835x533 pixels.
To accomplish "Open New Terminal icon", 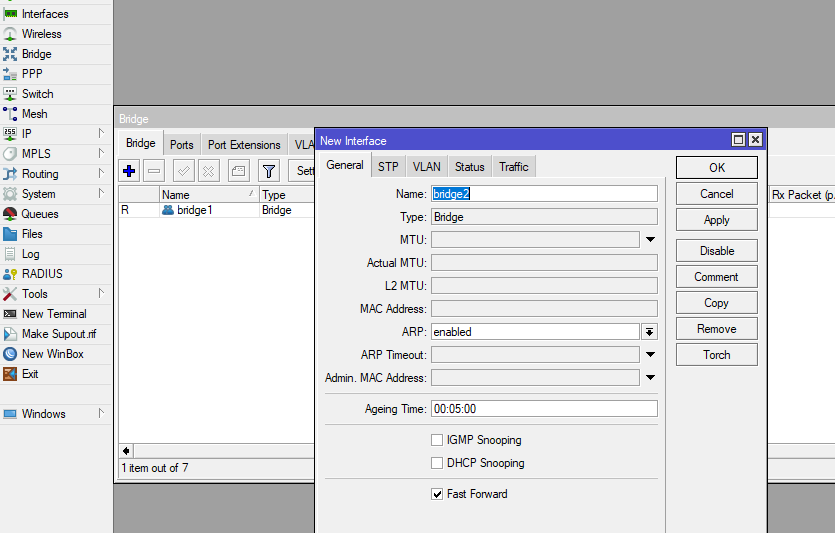I will pyautogui.click(x=10, y=314).
